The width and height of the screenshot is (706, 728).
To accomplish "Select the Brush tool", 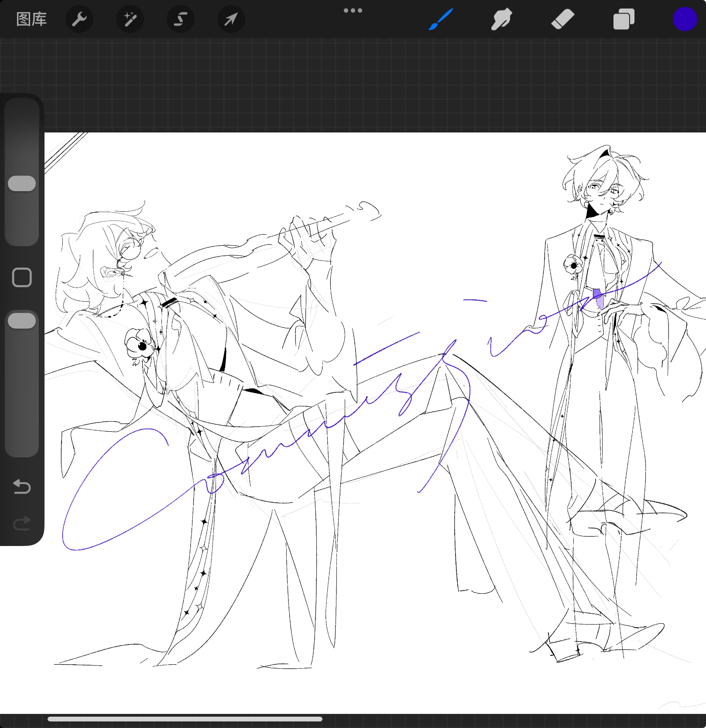I will point(441,19).
